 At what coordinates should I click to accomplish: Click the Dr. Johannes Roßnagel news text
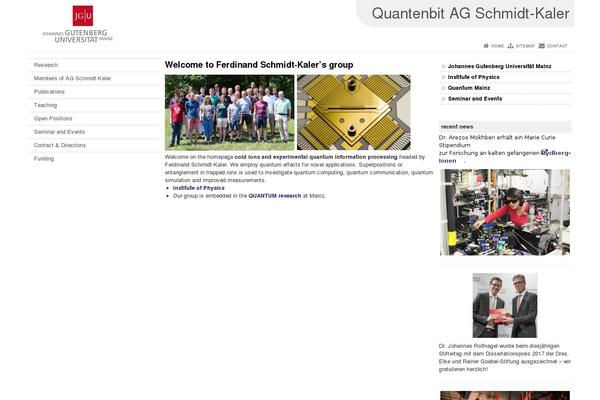505,358
